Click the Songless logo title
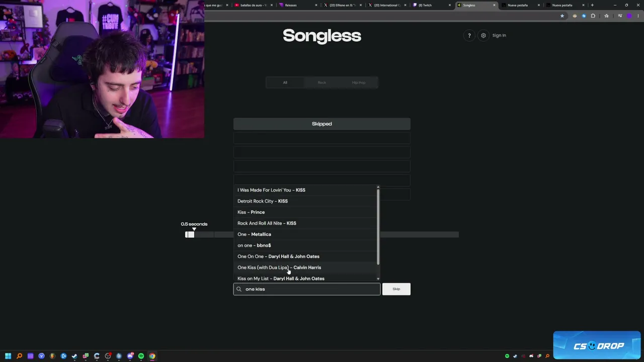The height and width of the screenshot is (362, 644). point(322,36)
